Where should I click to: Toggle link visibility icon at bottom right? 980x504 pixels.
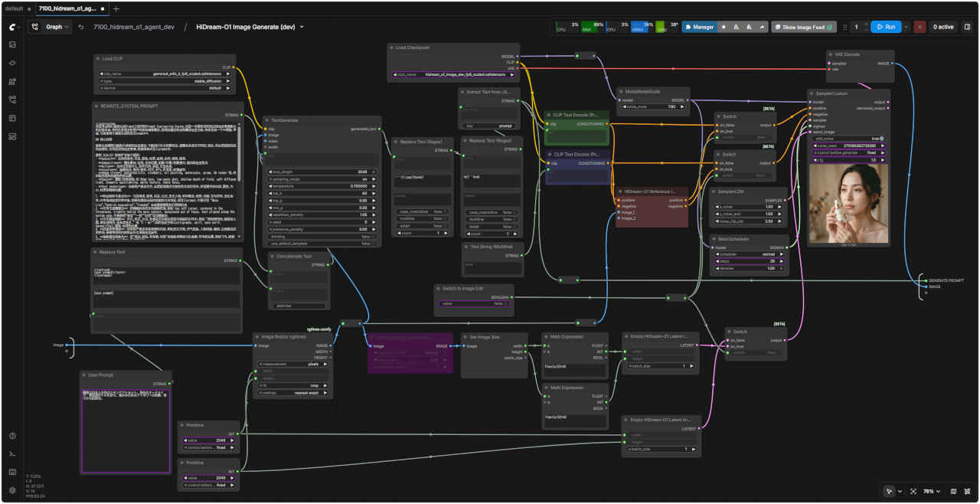(967, 491)
